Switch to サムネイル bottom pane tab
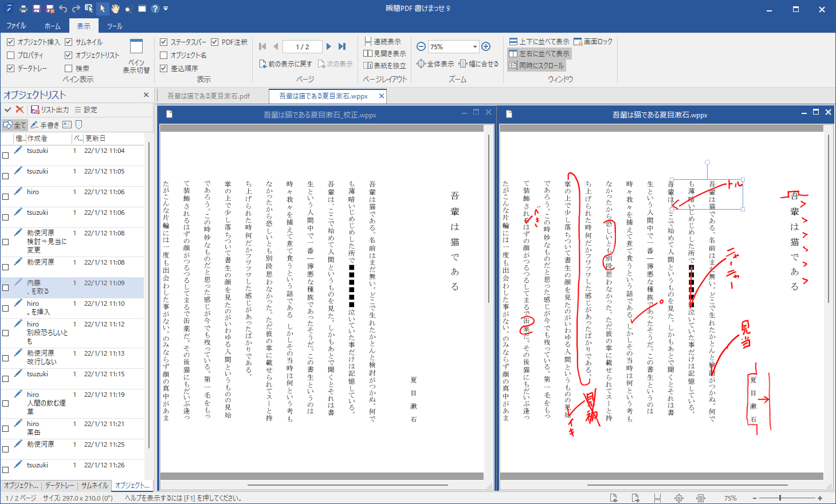The width and height of the screenshot is (836, 504). (95, 485)
